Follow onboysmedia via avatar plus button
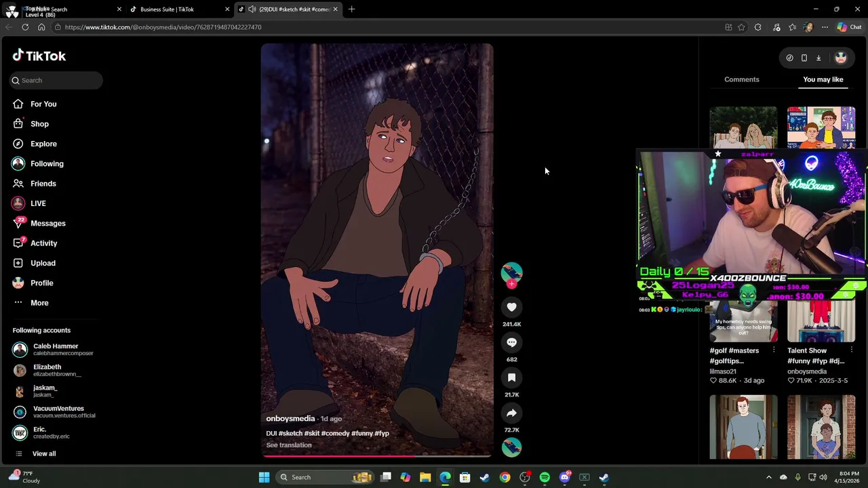Image resolution: width=868 pixels, height=488 pixels. 512,285
